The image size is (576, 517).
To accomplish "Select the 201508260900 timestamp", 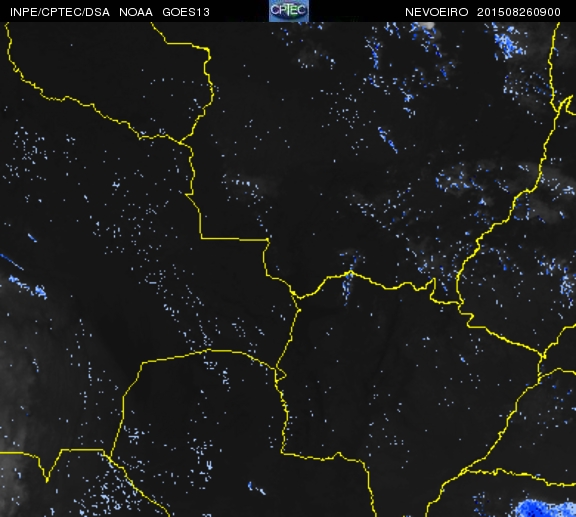I will coord(518,12).
